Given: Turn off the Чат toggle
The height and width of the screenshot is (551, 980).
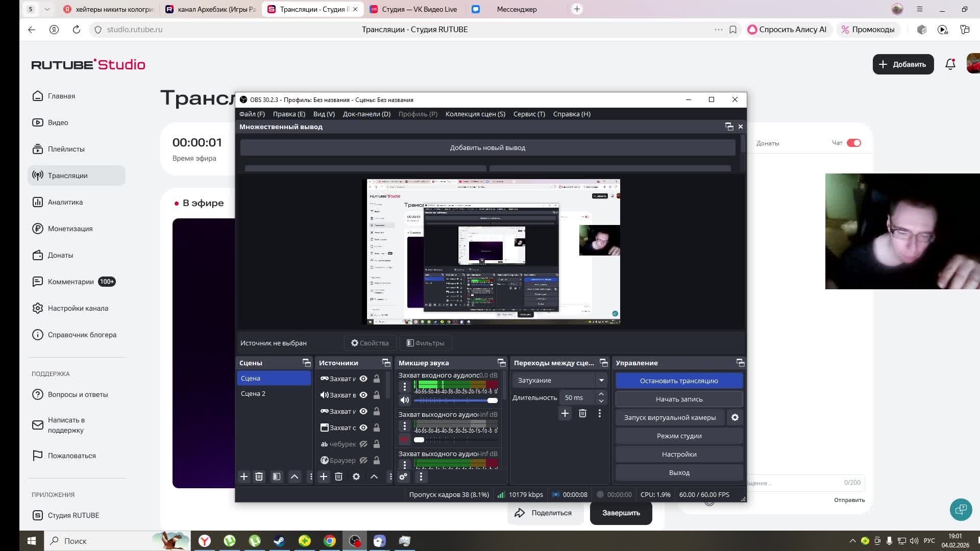Looking at the screenshot, I should point(853,143).
